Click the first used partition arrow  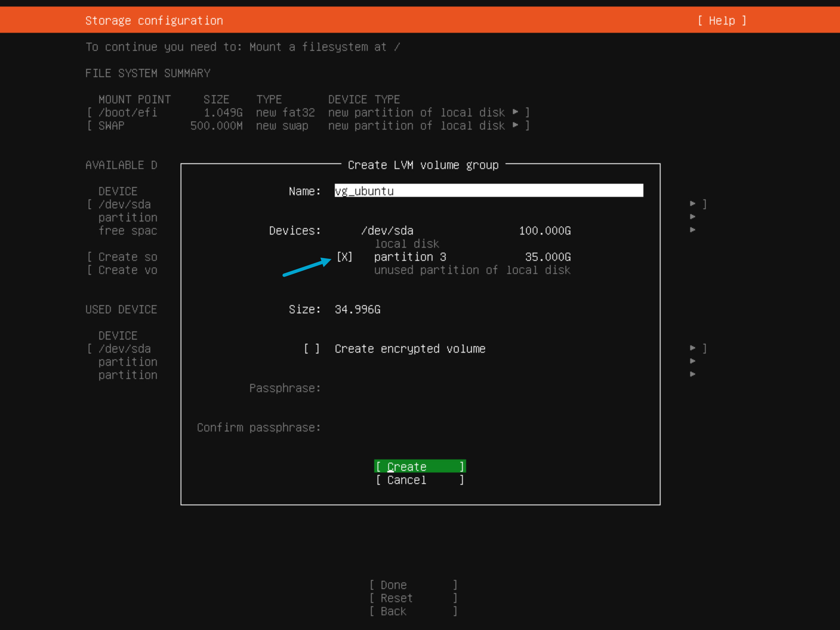coord(692,361)
